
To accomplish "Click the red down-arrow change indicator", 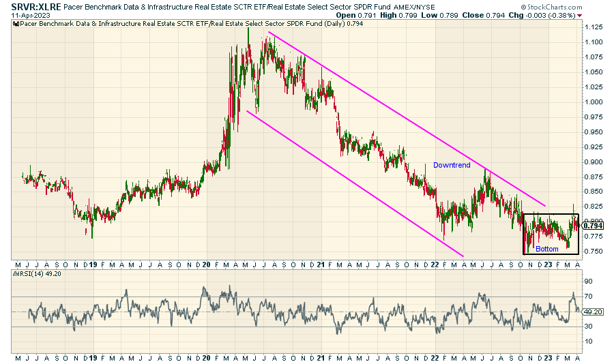I will tap(580, 16).
